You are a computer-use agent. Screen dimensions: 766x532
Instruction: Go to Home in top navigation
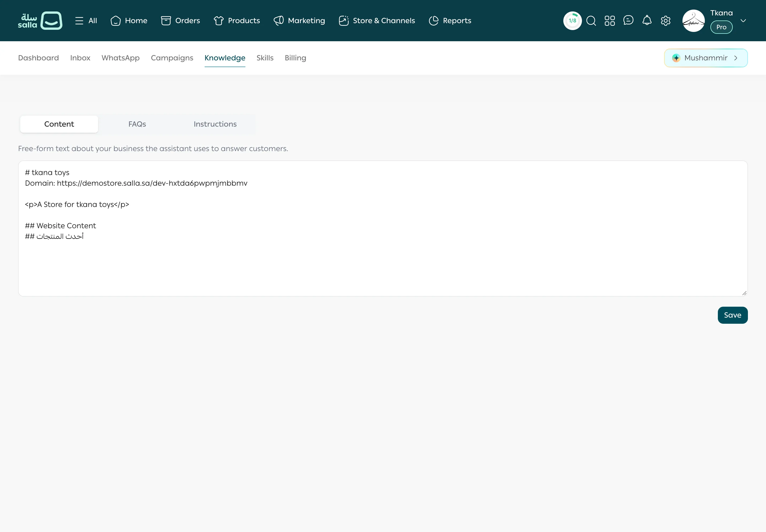pos(129,21)
